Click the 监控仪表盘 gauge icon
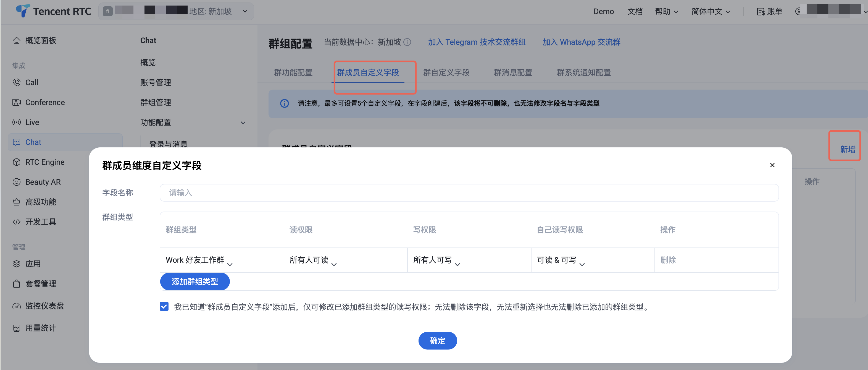 tap(16, 306)
